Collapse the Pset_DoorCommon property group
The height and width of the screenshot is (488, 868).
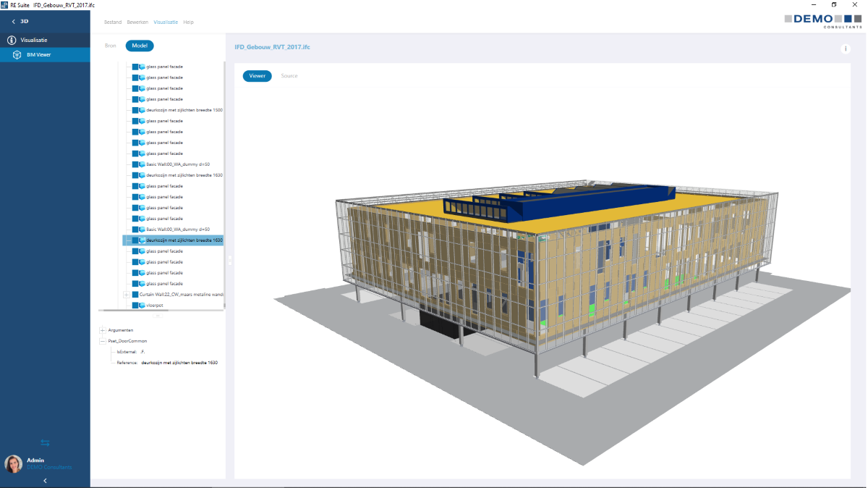(x=103, y=340)
